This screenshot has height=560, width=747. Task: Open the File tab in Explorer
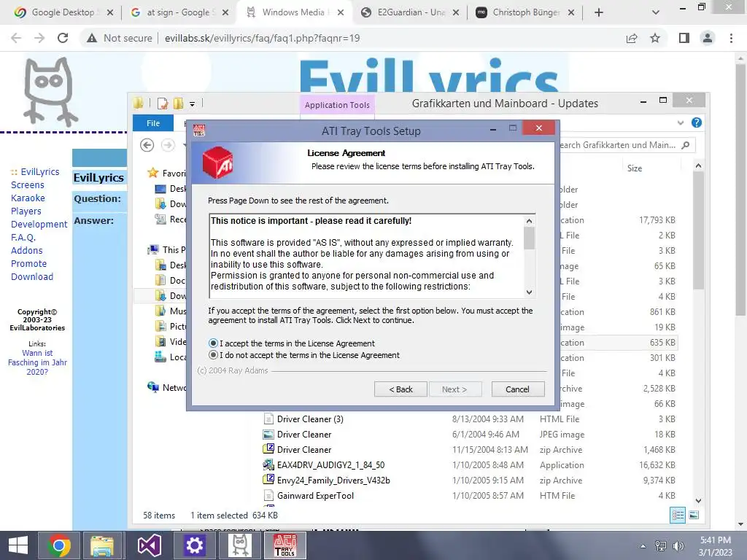[153, 122]
